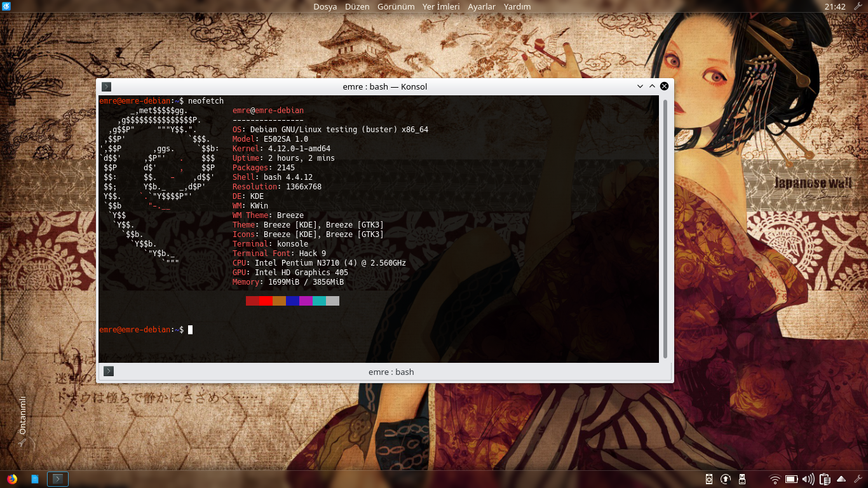Image resolution: width=868 pixels, height=488 pixels.
Task: Click the Konsole vertical scrollbar
Action: 665,229
